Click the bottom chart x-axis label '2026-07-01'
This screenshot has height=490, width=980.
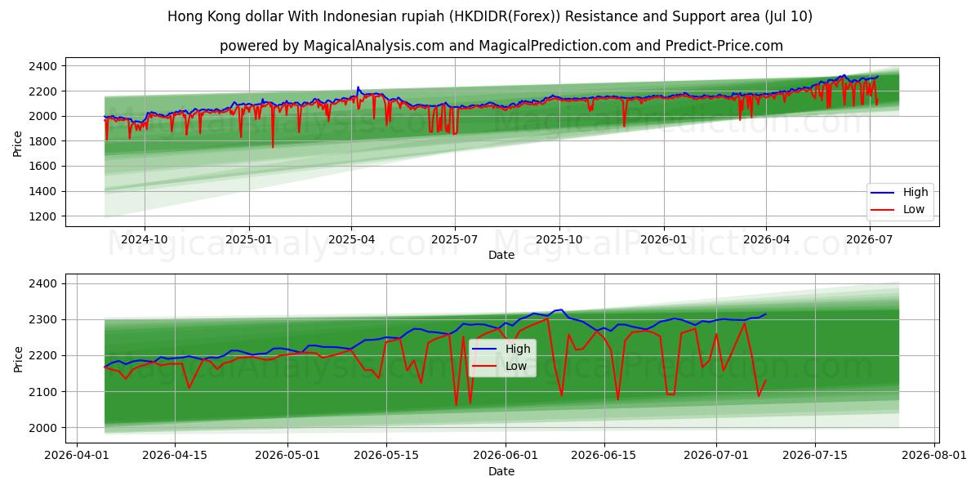(716, 456)
